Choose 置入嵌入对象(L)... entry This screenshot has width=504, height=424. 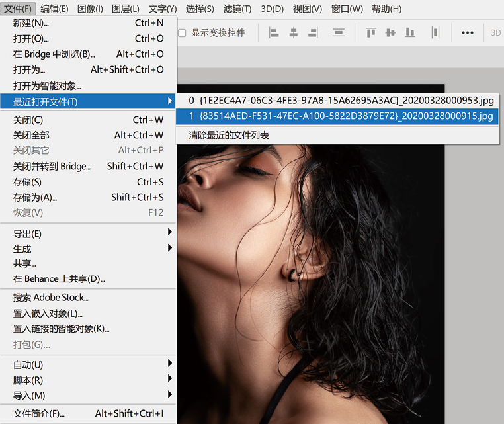point(88,313)
